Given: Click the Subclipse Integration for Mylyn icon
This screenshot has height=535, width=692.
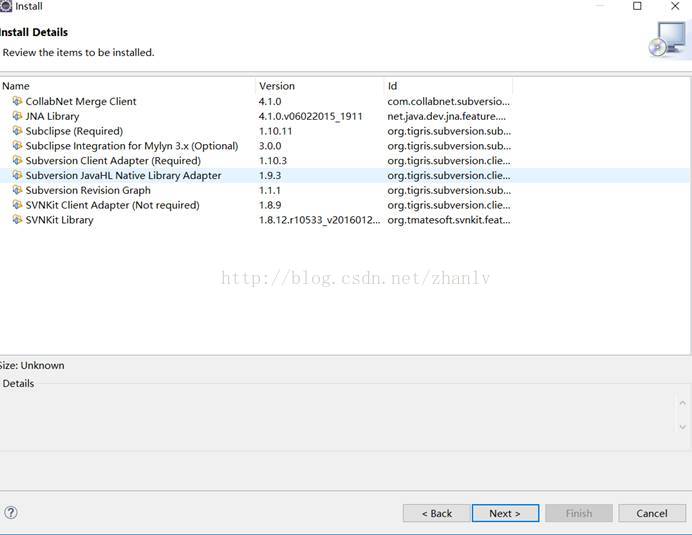Looking at the screenshot, I should point(17,146).
